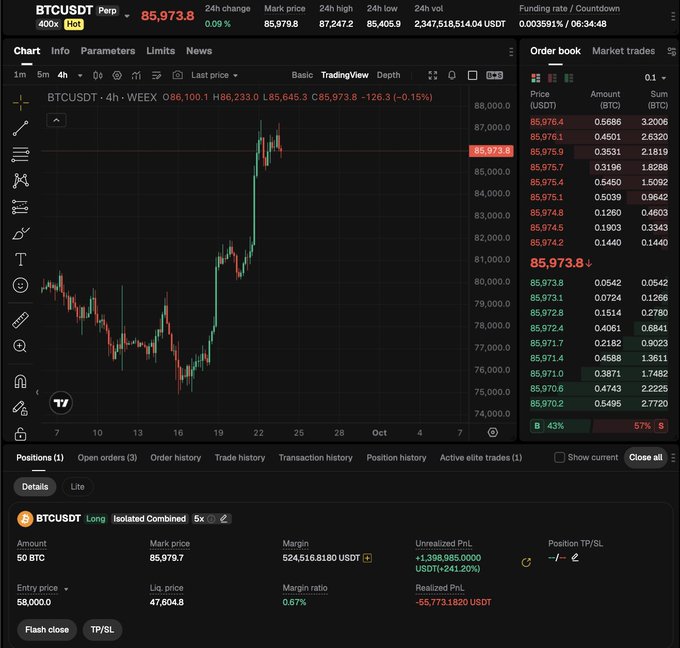The width and height of the screenshot is (680, 648).
Task: Set a price alert with bell icon
Action: [x=452, y=75]
